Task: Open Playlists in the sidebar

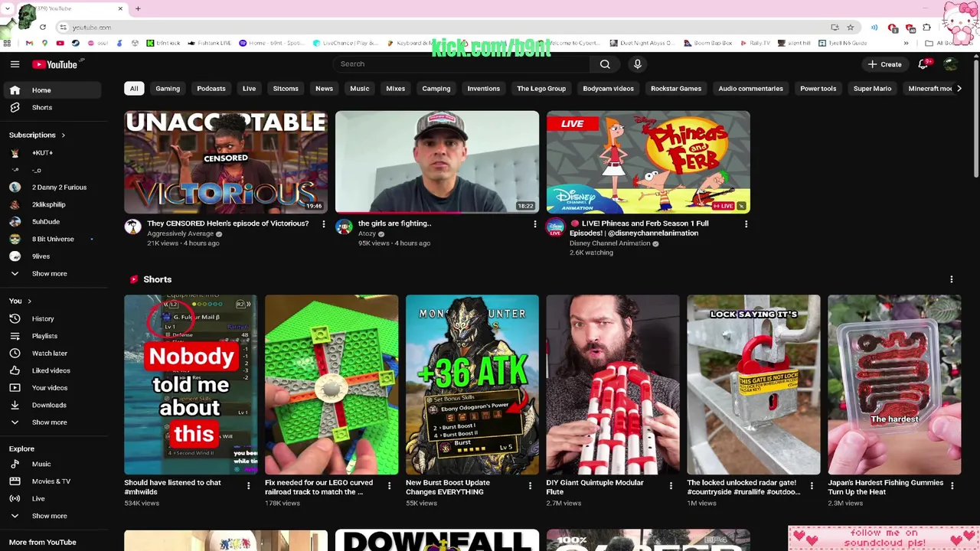Action: tap(51, 336)
